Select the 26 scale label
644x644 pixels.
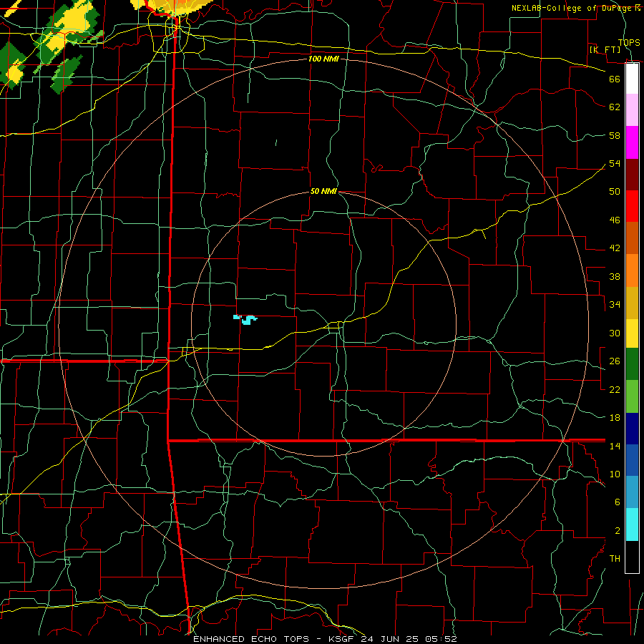[615, 361]
